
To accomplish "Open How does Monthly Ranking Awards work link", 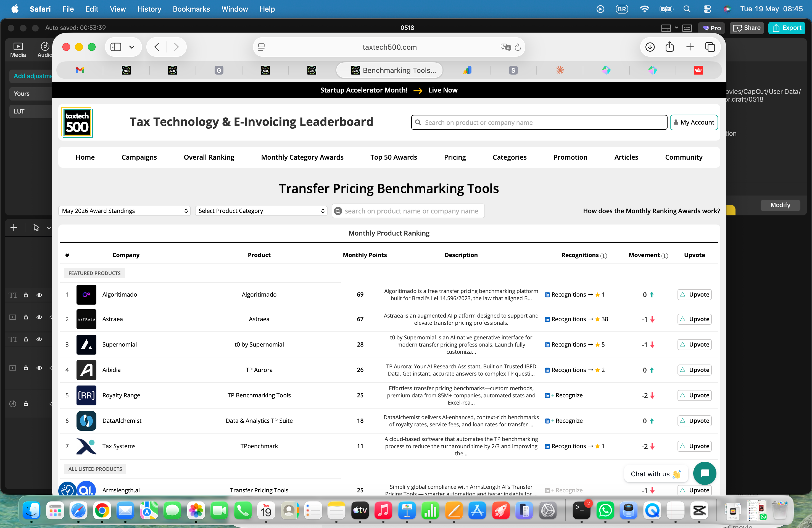I will (x=651, y=211).
